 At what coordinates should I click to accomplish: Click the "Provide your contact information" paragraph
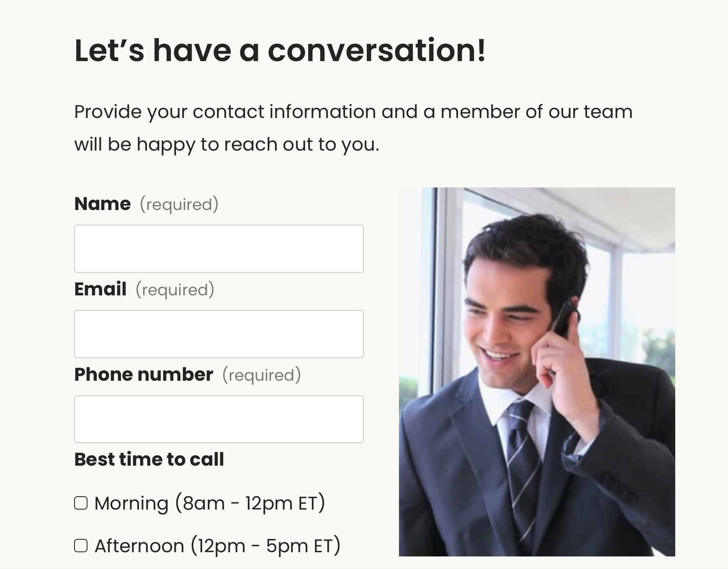pos(353,112)
